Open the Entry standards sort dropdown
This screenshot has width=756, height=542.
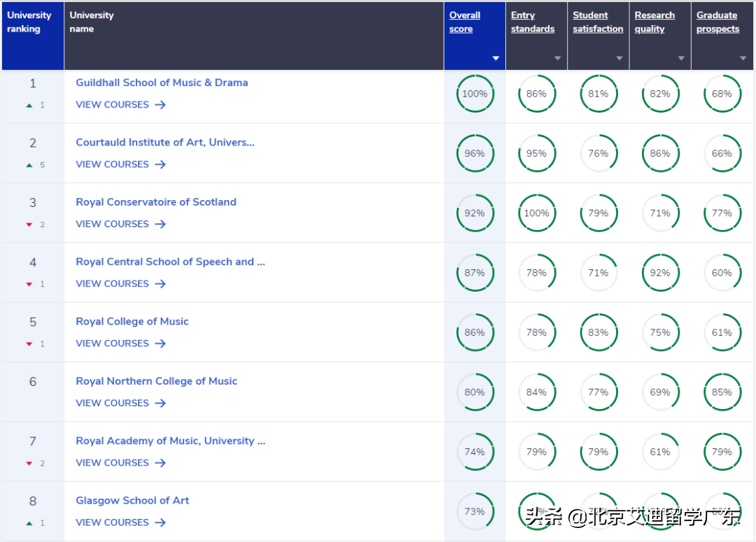[557, 59]
